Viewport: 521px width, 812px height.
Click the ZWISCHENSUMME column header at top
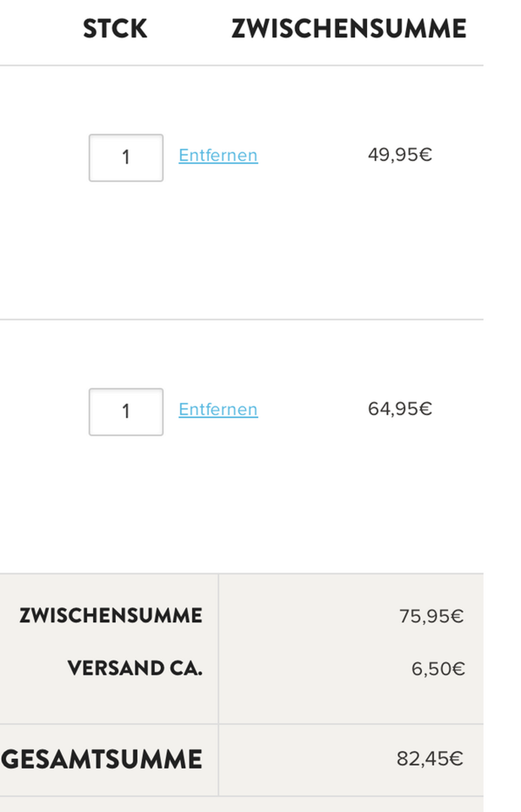[x=348, y=29]
